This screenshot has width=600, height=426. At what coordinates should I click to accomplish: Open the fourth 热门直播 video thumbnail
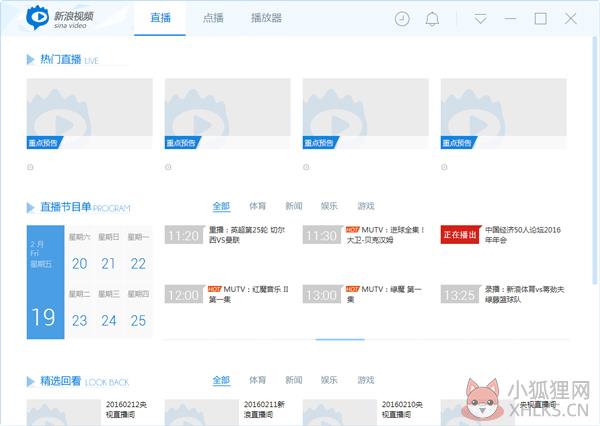(504, 114)
